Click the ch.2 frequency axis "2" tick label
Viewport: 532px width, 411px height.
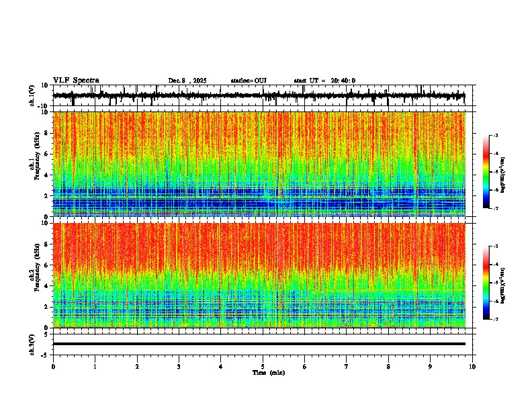click(x=47, y=307)
